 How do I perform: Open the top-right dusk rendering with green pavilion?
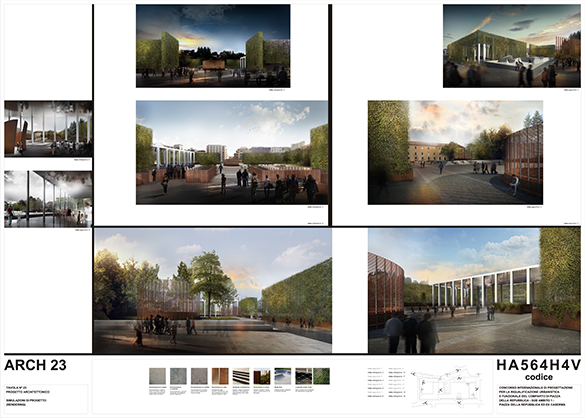point(512,46)
